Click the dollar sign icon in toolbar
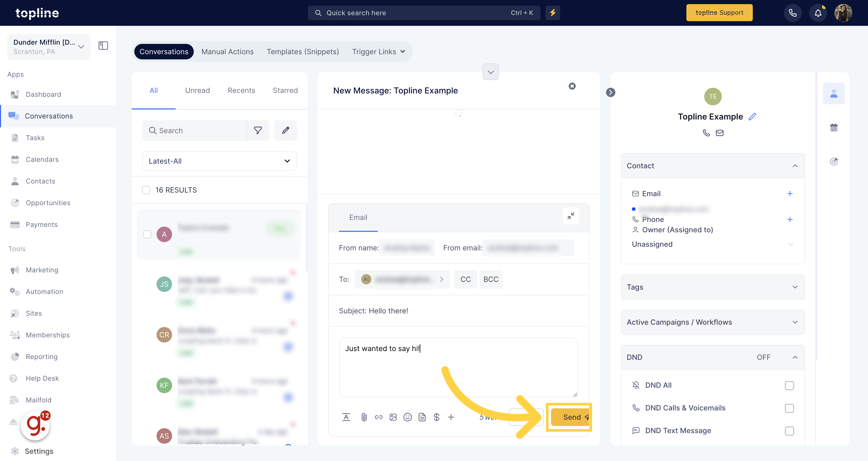868x461 pixels. pyautogui.click(x=436, y=417)
